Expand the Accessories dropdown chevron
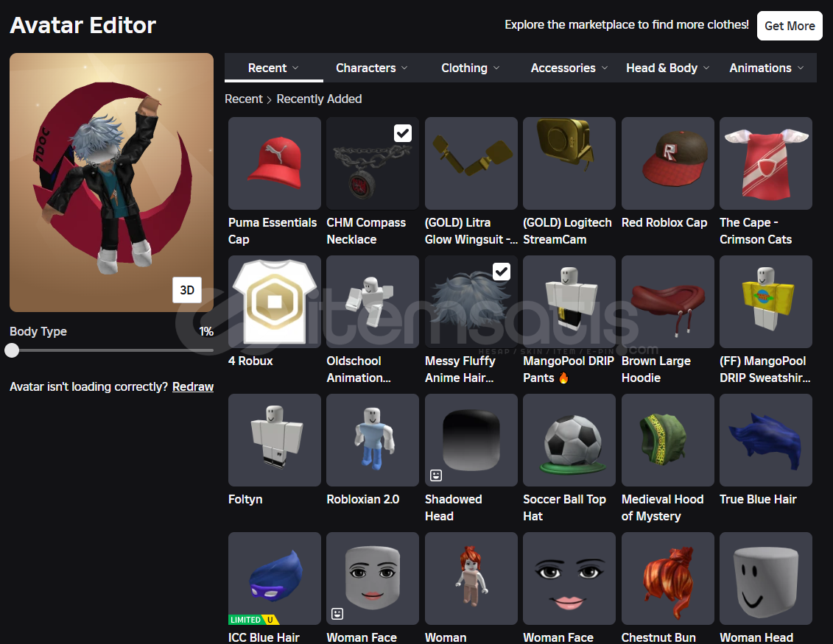Image resolution: width=833 pixels, height=644 pixels. (x=605, y=68)
